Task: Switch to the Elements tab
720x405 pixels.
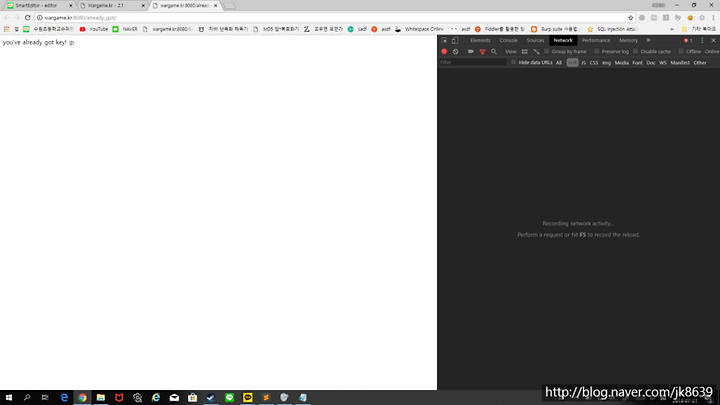Action: (480, 40)
